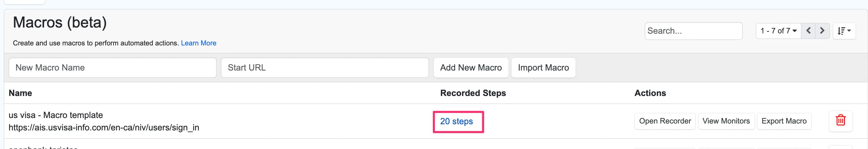Open Recorder for us visa macro

click(665, 121)
